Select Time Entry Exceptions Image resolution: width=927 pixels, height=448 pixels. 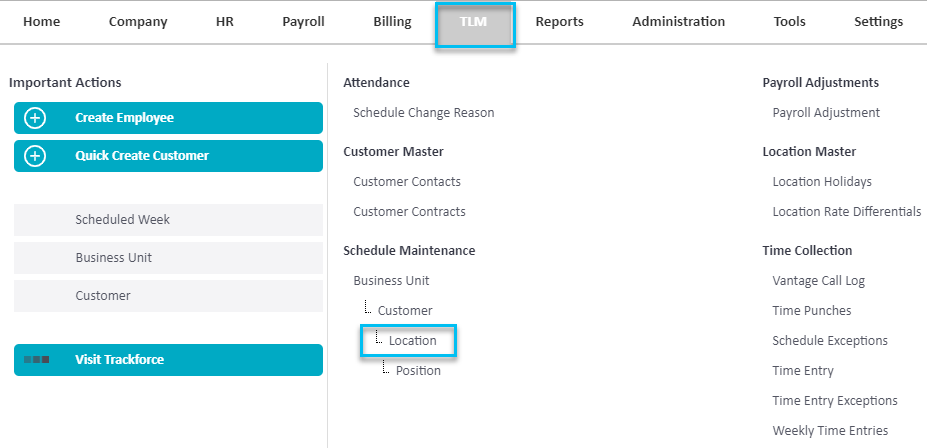[x=835, y=401]
